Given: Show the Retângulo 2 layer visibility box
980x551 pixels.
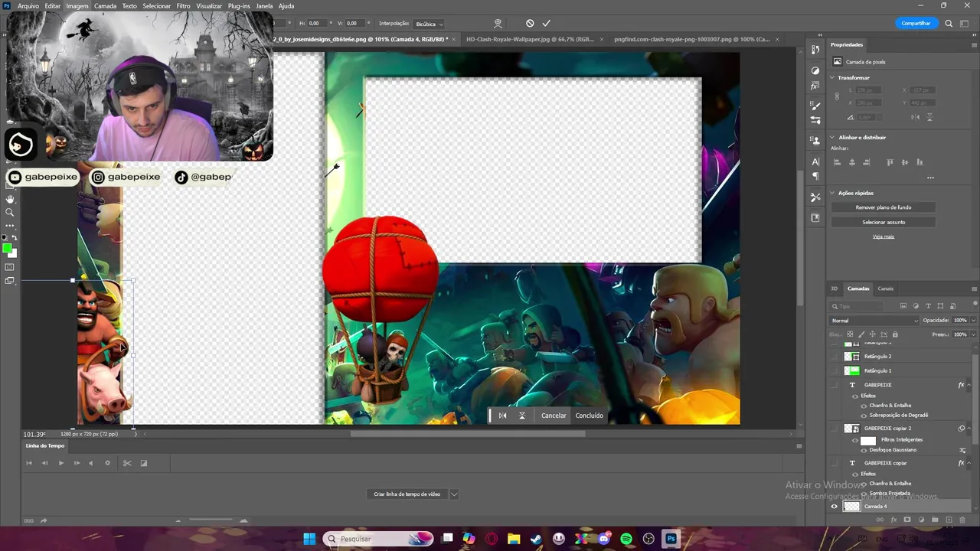Looking at the screenshot, I should (835, 357).
